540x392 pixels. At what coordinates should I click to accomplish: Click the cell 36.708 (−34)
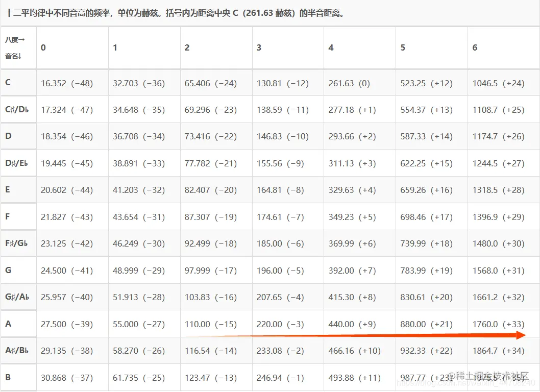click(x=144, y=136)
